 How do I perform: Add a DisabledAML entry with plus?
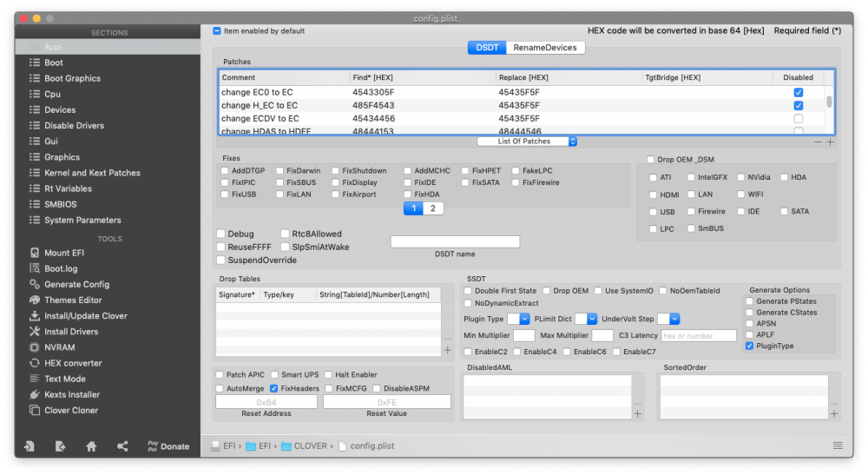638,413
